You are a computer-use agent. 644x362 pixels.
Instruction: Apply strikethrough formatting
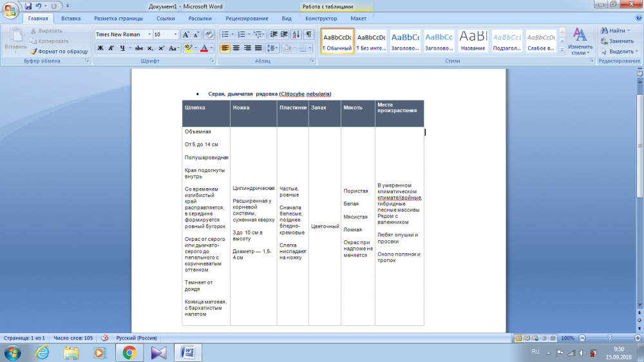tap(139, 48)
